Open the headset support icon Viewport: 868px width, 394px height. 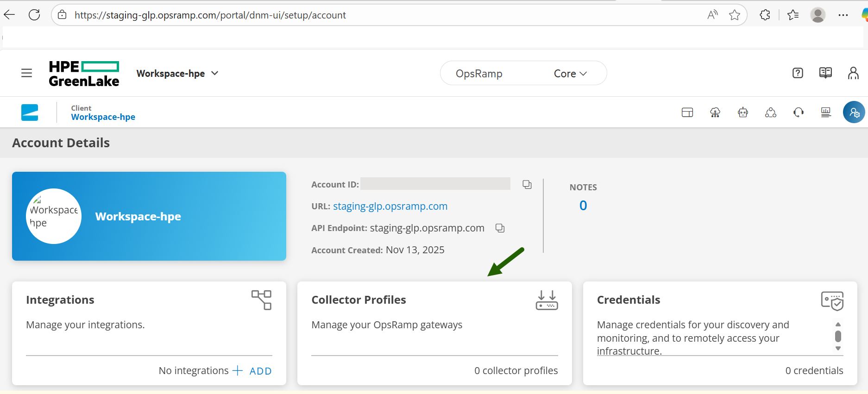point(799,113)
